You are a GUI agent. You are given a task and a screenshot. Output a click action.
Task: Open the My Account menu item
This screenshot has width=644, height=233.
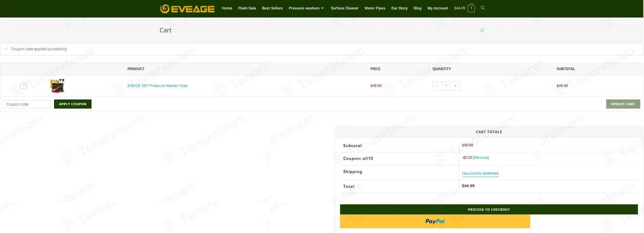[x=438, y=8]
